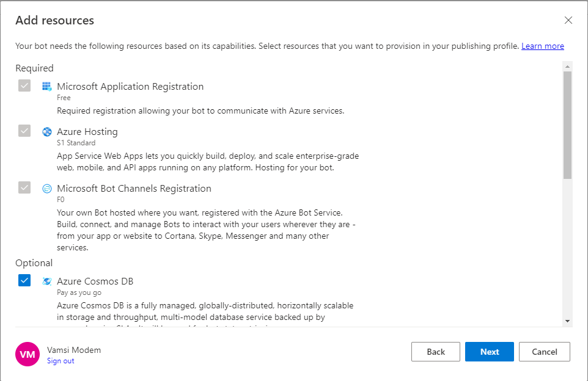Click the Vamsi Modem account name
The width and height of the screenshot is (588, 381).
coord(74,350)
